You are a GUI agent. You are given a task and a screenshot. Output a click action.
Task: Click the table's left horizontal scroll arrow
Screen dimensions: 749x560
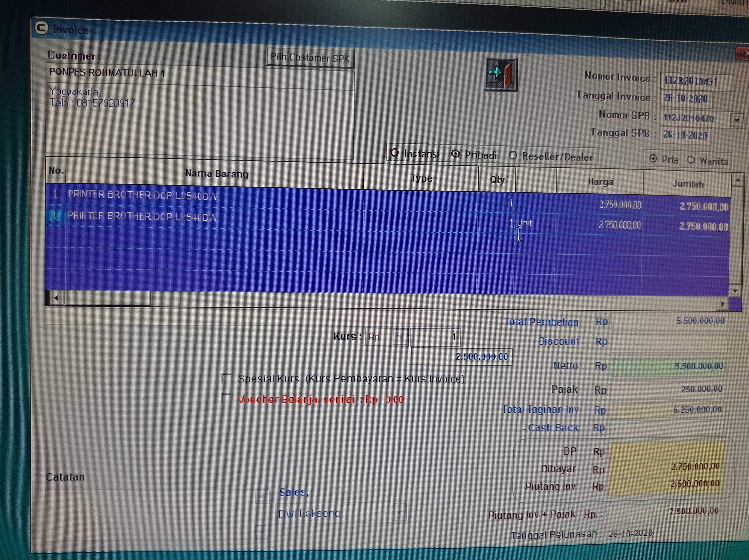tap(56, 298)
